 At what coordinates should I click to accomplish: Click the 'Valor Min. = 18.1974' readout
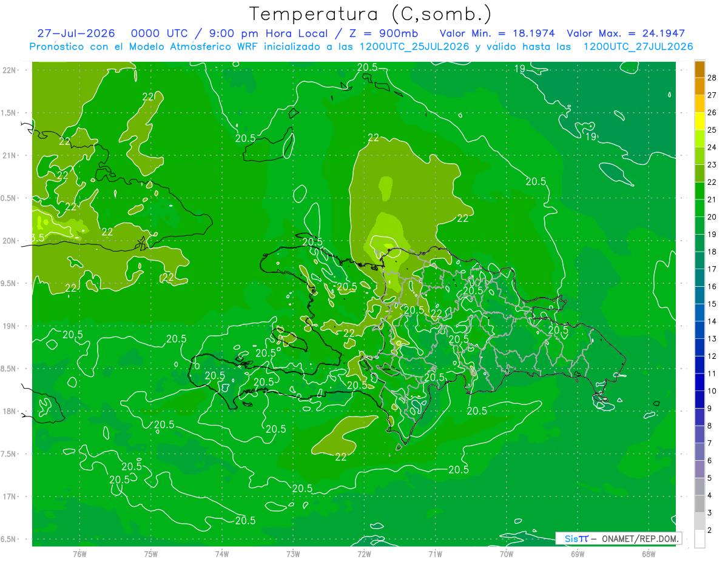coord(497,33)
